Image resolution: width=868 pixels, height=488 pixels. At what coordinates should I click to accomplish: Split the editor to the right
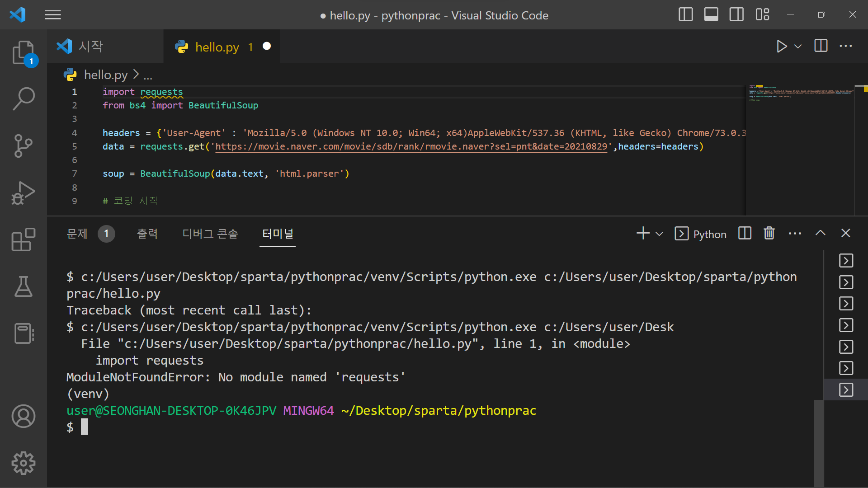[x=821, y=46]
